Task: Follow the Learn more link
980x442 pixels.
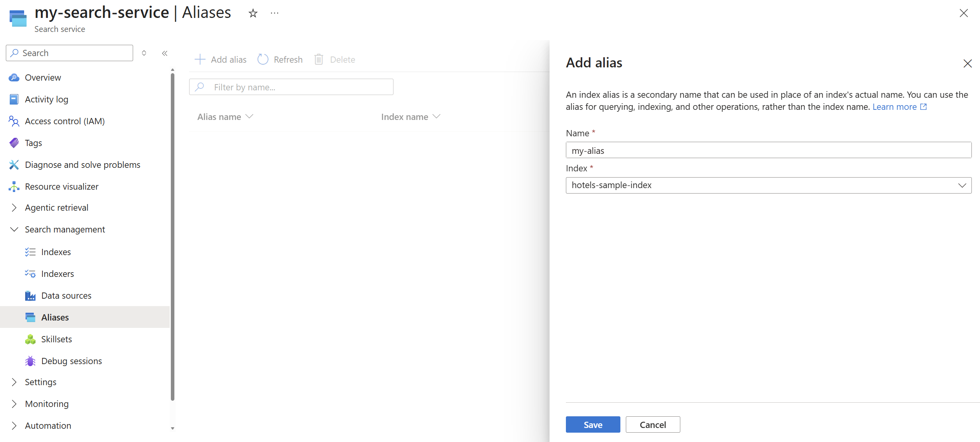Action: pos(894,107)
